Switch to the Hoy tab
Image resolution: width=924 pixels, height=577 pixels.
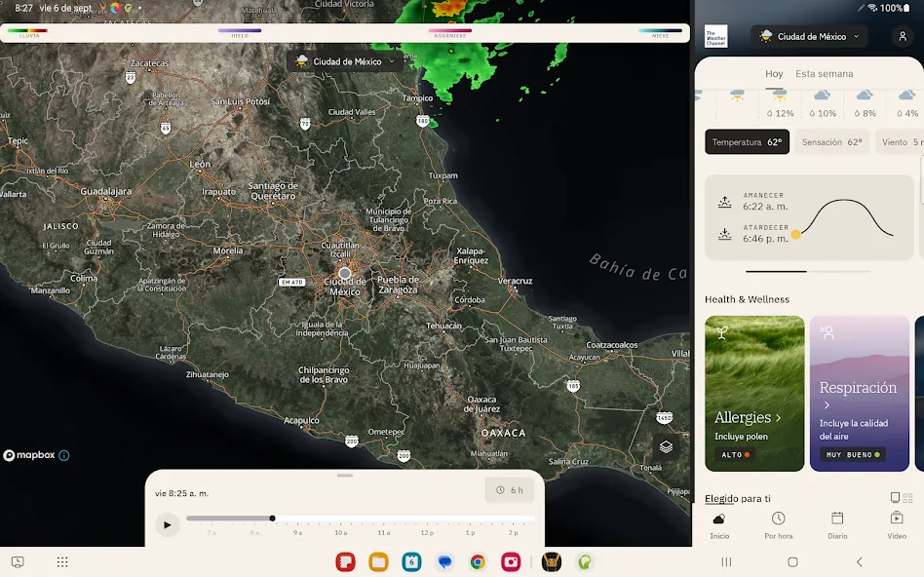point(774,74)
